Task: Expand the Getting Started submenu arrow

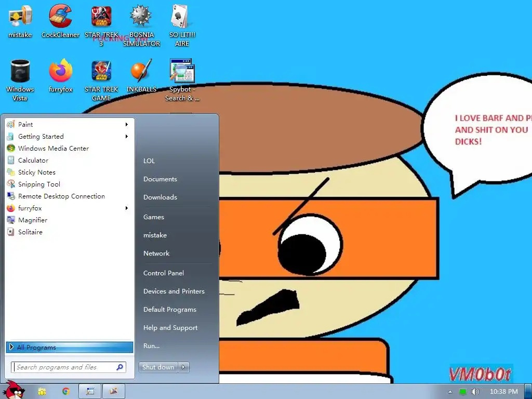Action: [127, 137]
